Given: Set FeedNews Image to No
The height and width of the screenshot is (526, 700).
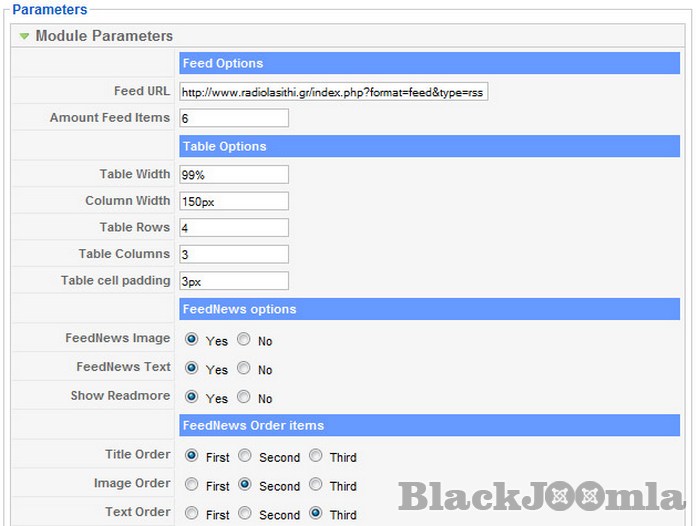Looking at the screenshot, I should [244, 340].
